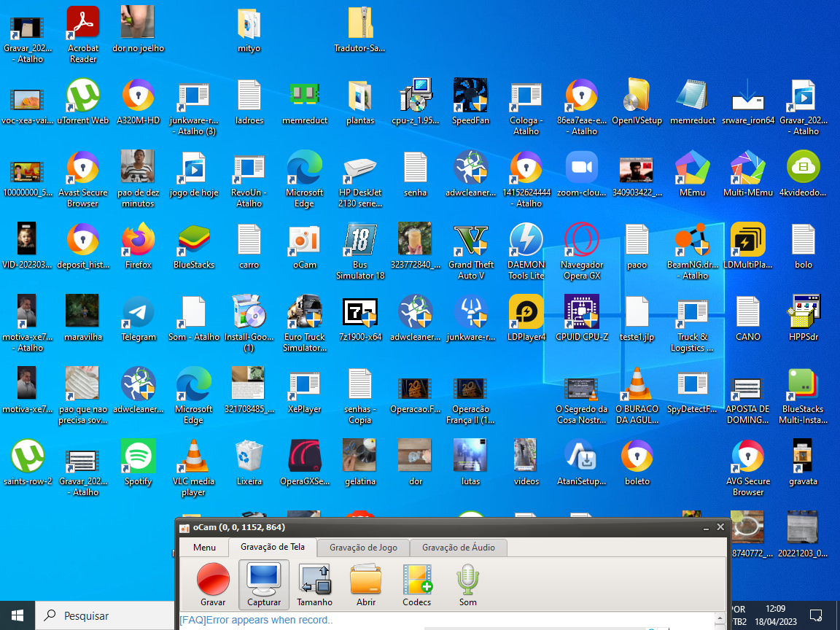
Task: Select the Multi-MEmu desktop shortcut
Action: click(748, 174)
